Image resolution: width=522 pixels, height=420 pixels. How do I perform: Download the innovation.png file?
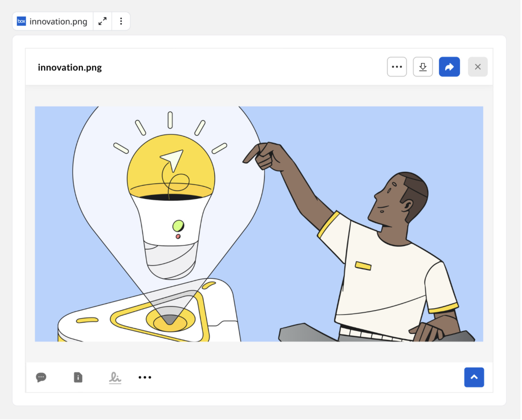[x=423, y=67]
